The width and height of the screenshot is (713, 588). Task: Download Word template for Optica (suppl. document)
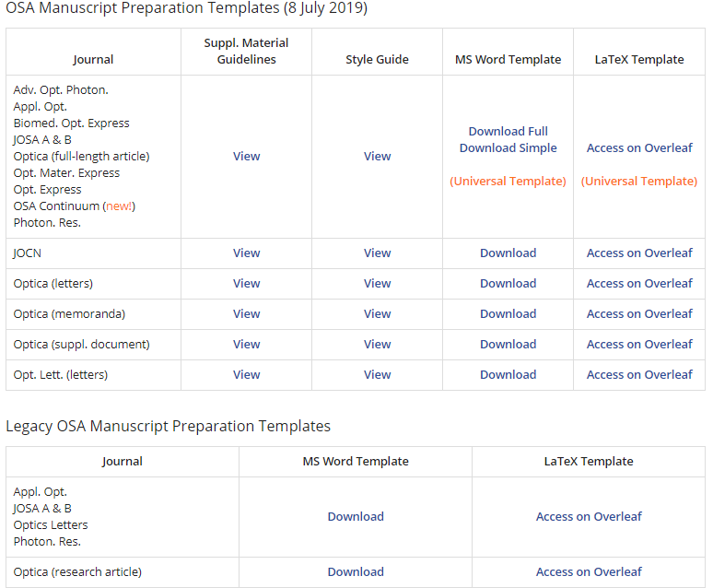tap(508, 344)
